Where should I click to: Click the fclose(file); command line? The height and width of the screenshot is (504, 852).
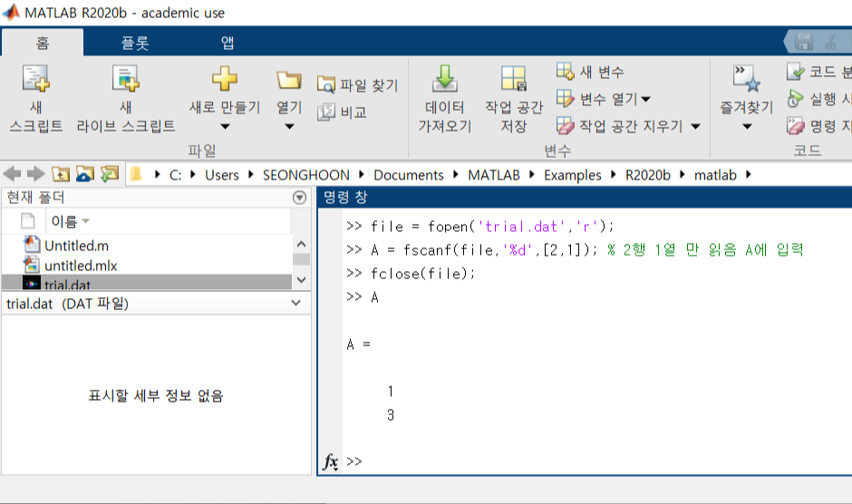point(411,274)
